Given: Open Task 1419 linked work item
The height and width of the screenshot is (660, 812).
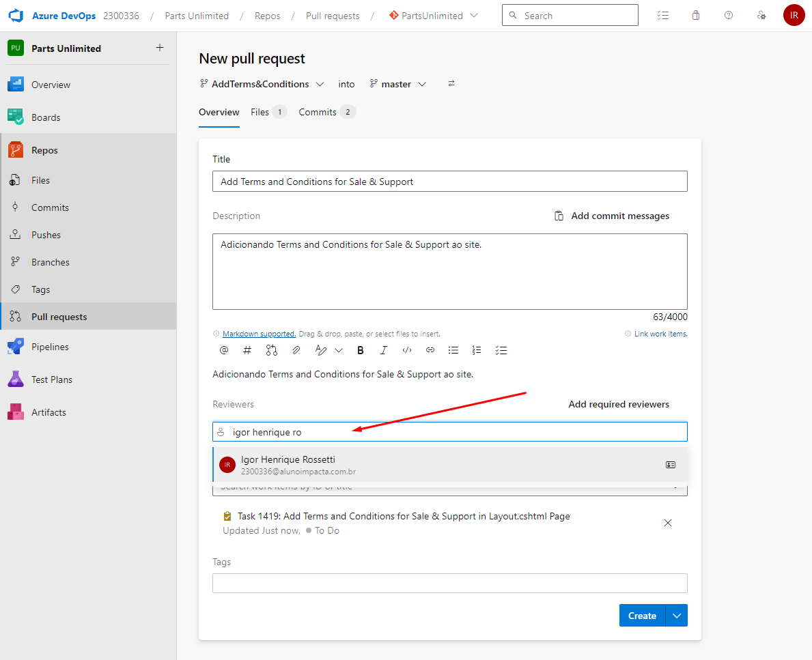Looking at the screenshot, I should coord(404,516).
